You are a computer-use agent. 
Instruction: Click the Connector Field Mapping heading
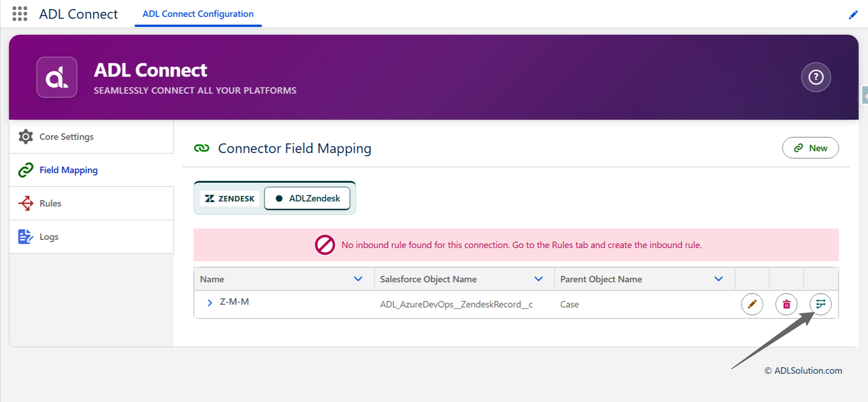click(x=295, y=149)
